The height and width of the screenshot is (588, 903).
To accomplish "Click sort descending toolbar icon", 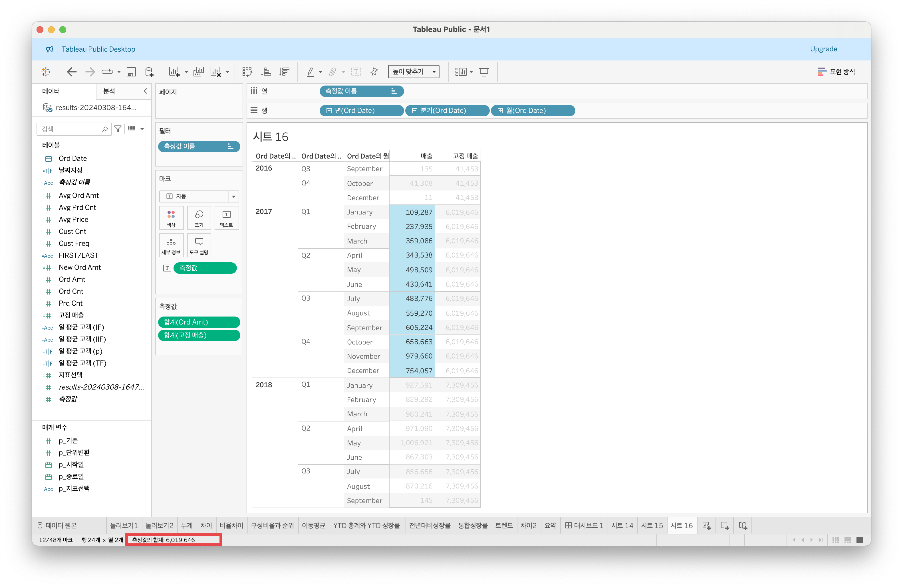I will pyautogui.click(x=284, y=72).
